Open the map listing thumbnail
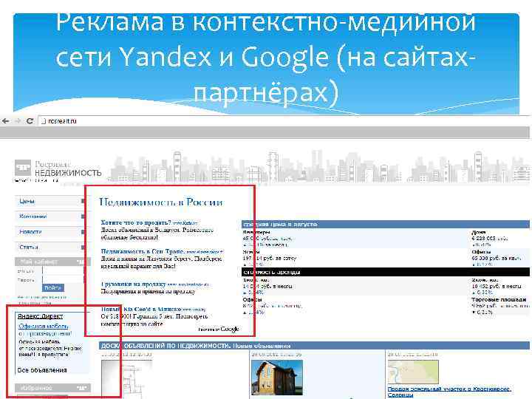The height and width of the screenshot is (399, 532). coord(413,372)
